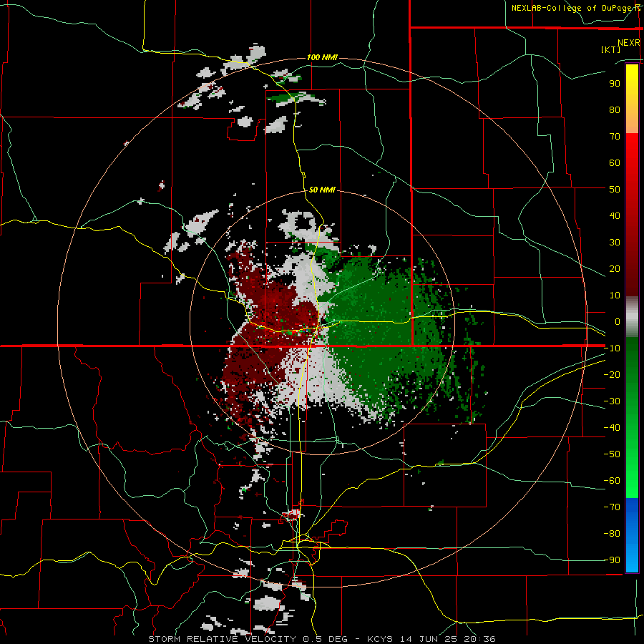This screenshot has height=644, width=644.
Task: Click the [KT] units label
Action: 611,49
